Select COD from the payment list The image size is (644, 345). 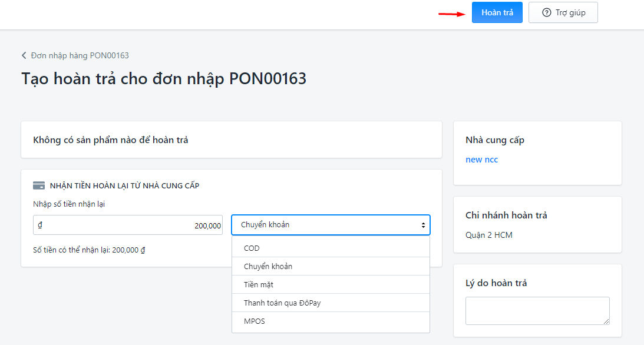pyautogui.click(x=331, y=248)
